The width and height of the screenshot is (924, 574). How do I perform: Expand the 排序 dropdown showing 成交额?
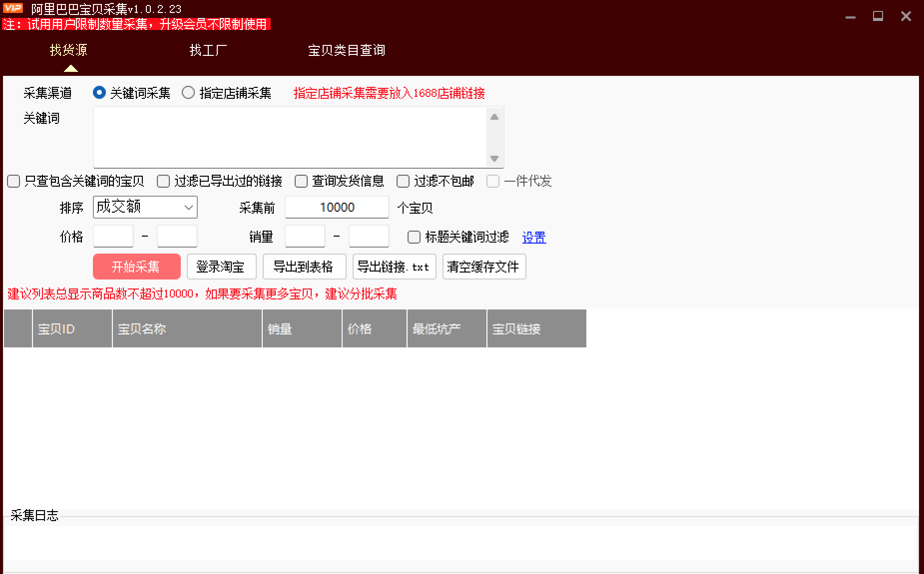[145, 207]
